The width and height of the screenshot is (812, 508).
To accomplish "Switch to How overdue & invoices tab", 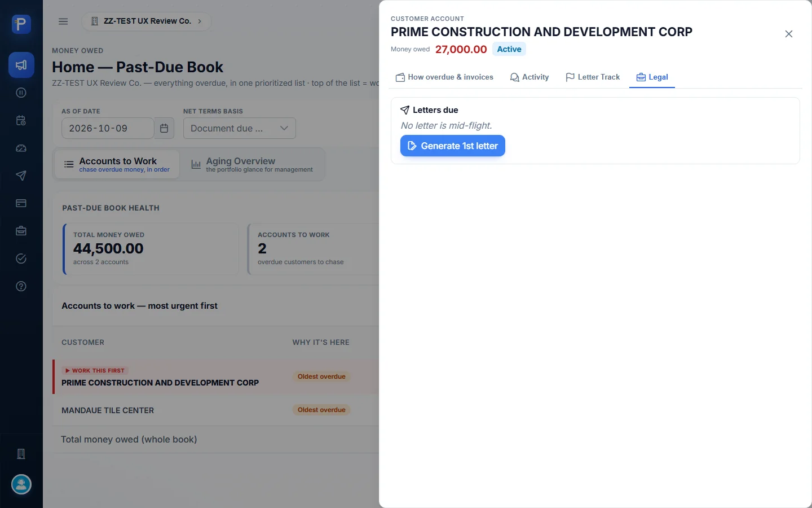I will tap(444, 77).
